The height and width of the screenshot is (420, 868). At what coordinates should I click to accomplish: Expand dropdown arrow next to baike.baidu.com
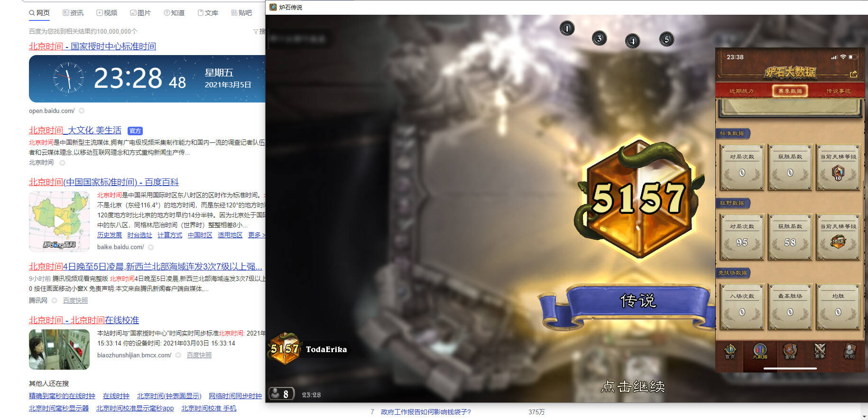[151, 247]
